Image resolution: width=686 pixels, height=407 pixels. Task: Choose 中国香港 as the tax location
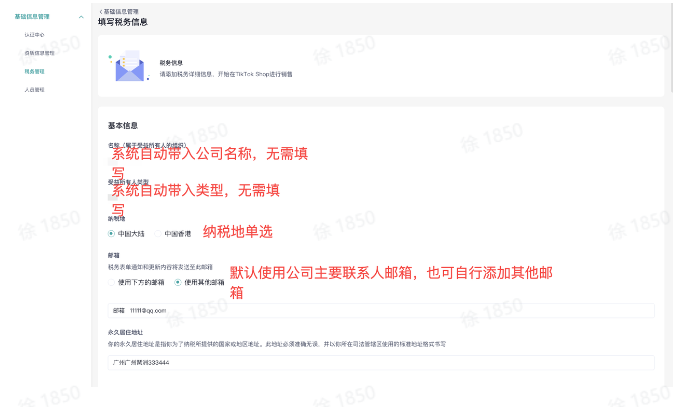(x=158, y=233)
